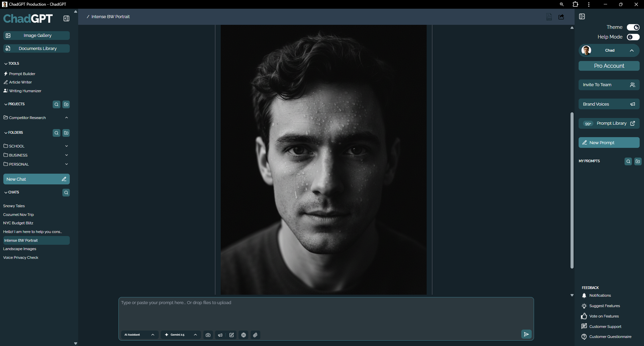Toggle the Theme switch
This screenshot has width=644, height=346.
(x=633, y=27)
